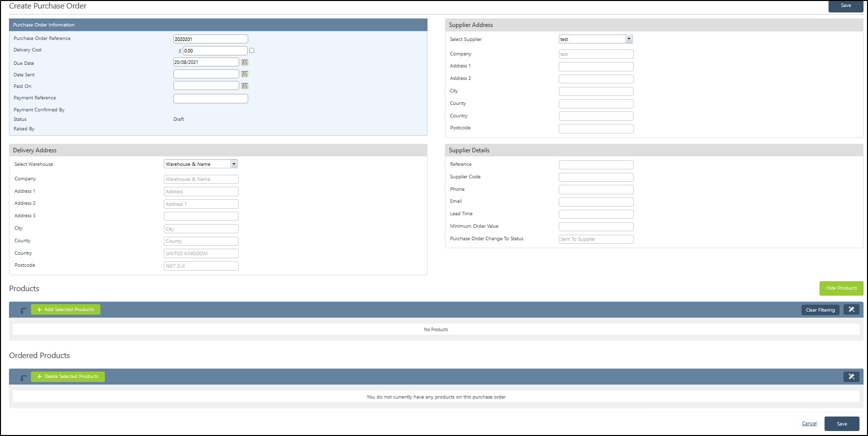The height and width of the screenshot is (436, 868).
Task: Open the Due Date calendar picker
Action: 245,62
